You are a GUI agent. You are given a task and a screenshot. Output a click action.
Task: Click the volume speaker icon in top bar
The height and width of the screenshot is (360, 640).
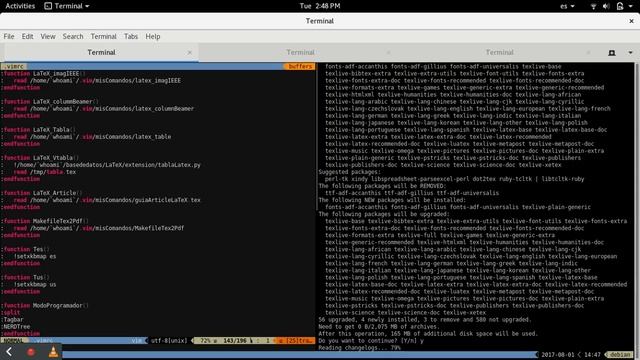606,6
